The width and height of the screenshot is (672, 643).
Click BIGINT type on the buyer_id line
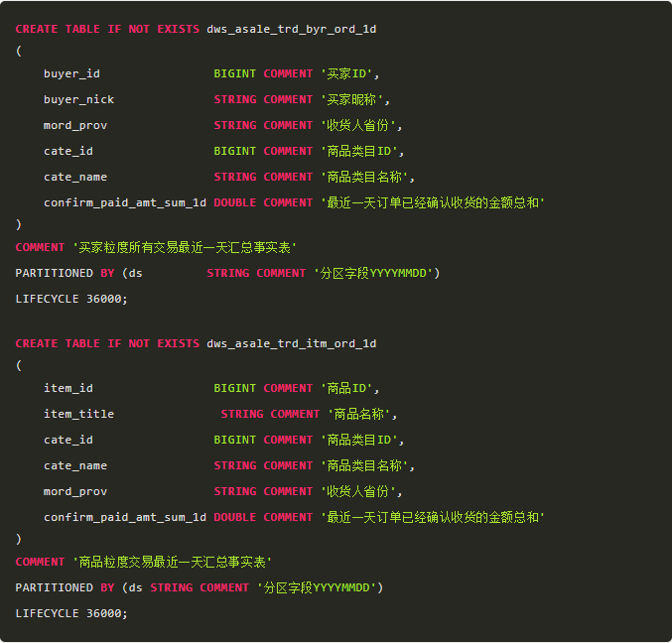click(x=234, y=73)
